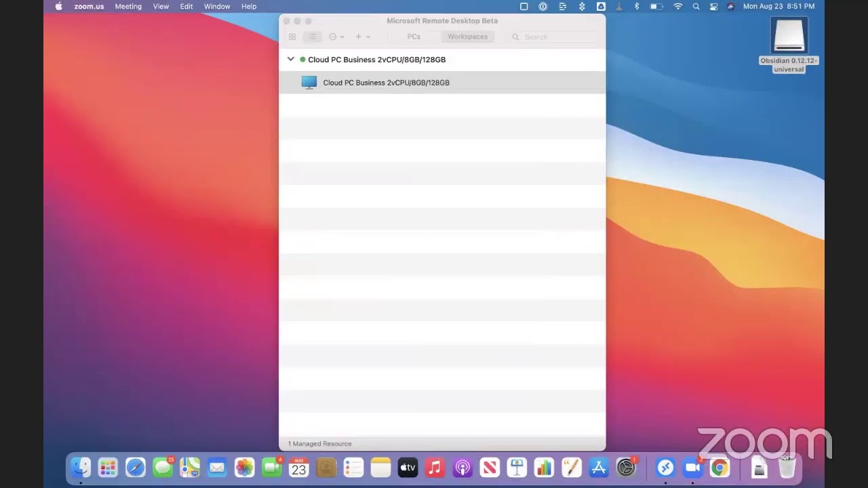Select the Cloud PC Business monitor row

442,83
